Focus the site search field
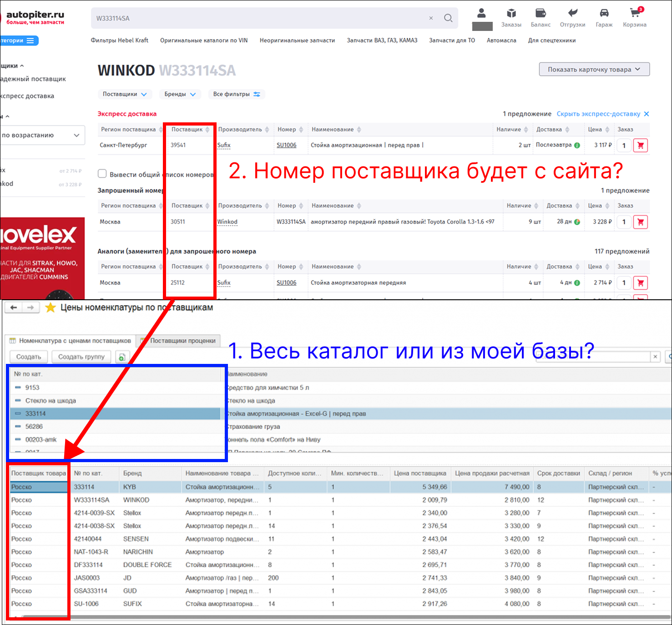Screen dimensions: 672x625 (259, 18)
